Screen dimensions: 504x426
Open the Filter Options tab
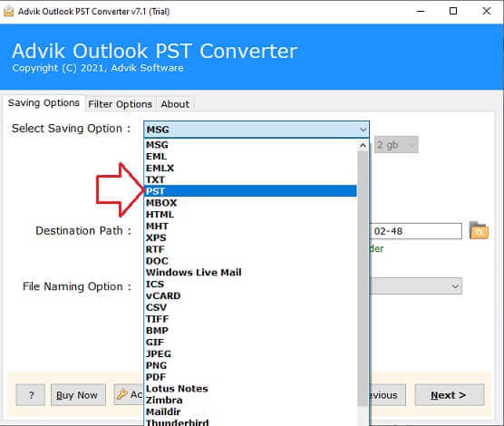pyautogui.click(x=120, y=104)
